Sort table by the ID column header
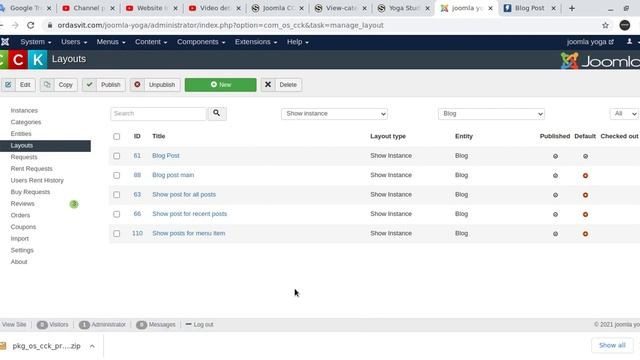This screenshot has height=360, width=640. (x=137, y=136)
